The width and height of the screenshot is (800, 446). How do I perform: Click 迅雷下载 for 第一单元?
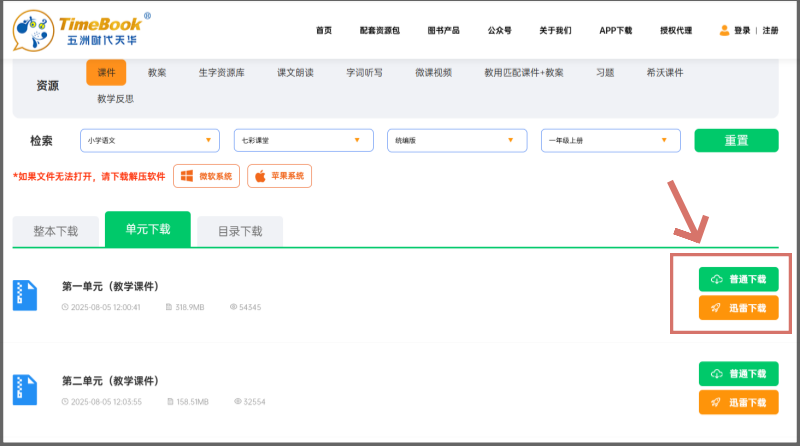pyautogui.click(x=738, y=308)
